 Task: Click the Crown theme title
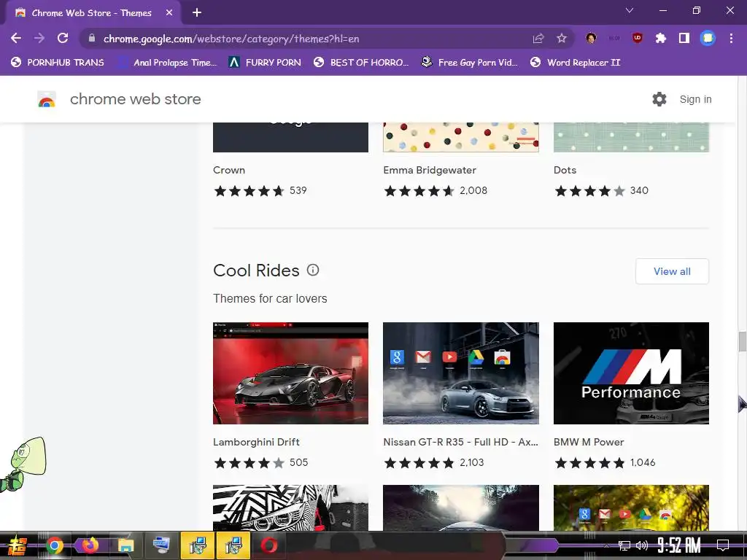tap(229, 170)
